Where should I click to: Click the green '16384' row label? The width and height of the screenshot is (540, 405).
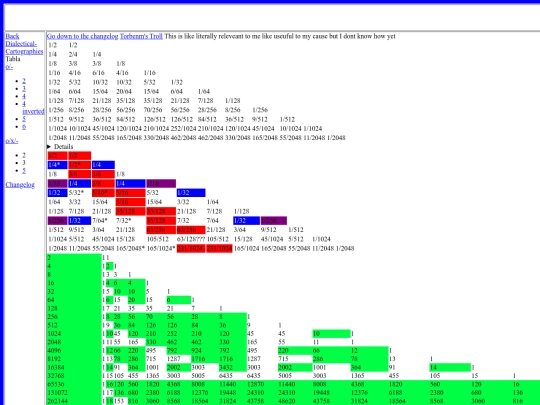pos(74,367)
